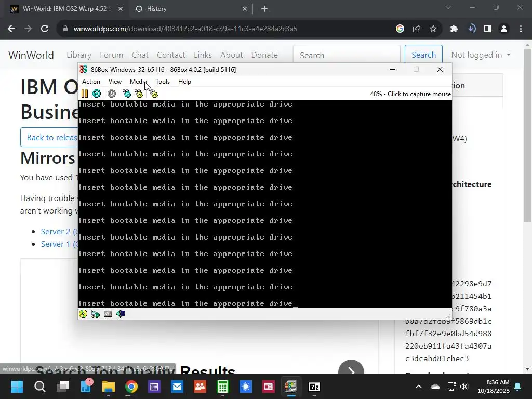Open the Forum link
532x399 pixels.
tap(111, 55)
